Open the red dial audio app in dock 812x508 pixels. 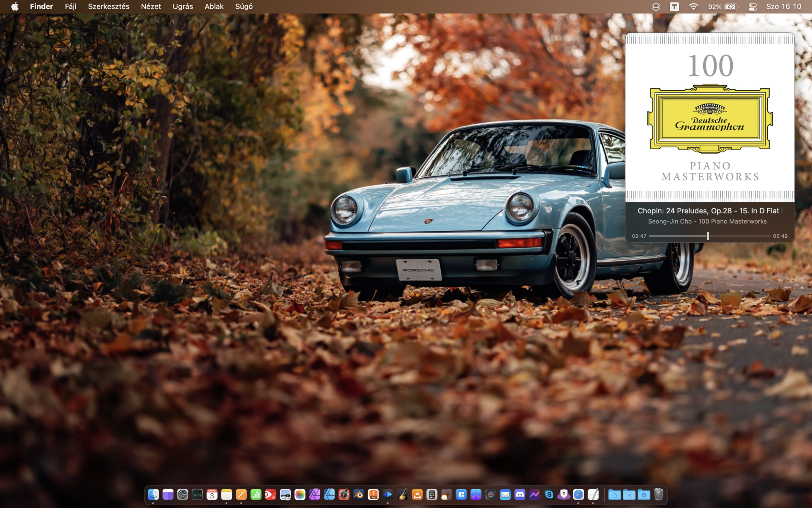point(490,495)
